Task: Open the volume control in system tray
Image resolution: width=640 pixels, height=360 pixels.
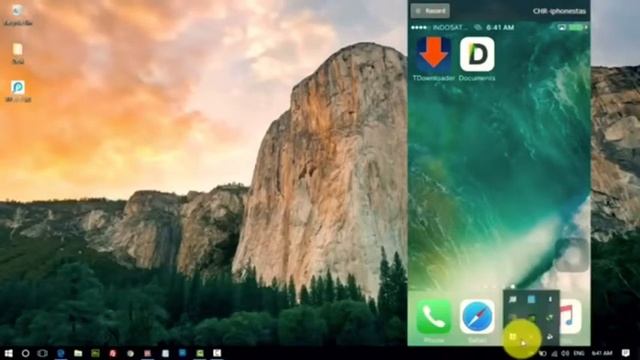Action: pos(565,353)
